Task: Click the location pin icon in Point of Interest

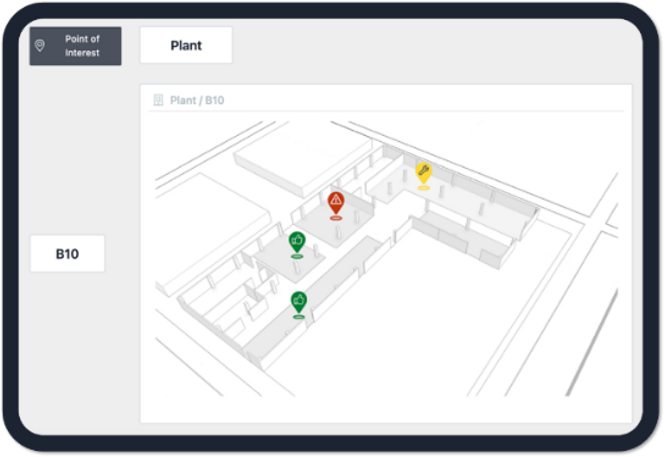Action: click(40, 45)
